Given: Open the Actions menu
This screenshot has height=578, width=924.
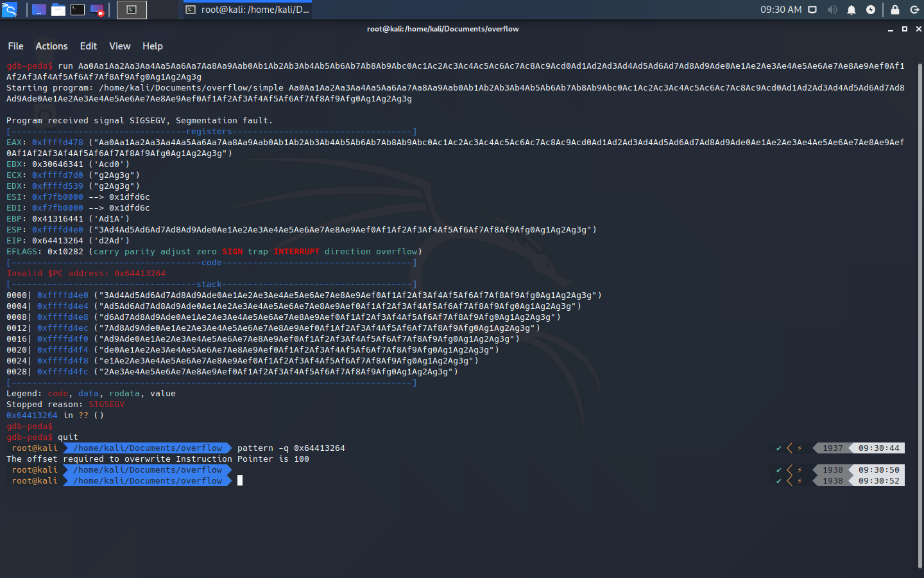Looking at the screenshot, I should (51, 46).
